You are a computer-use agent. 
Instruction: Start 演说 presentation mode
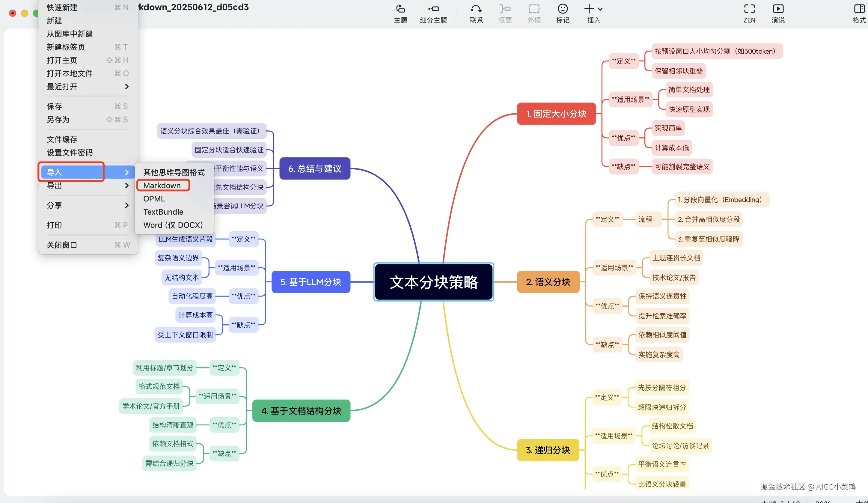pyautogui.click(x=778, y=9)
